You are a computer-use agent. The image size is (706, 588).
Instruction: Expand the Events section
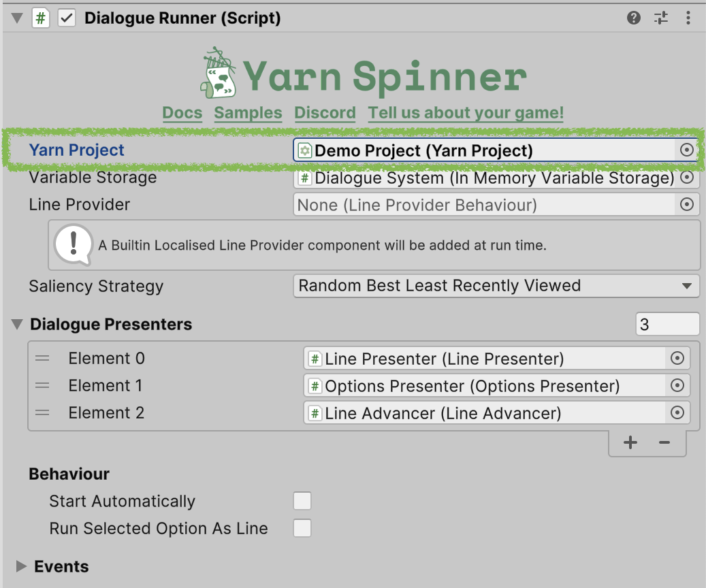[21, 566]
